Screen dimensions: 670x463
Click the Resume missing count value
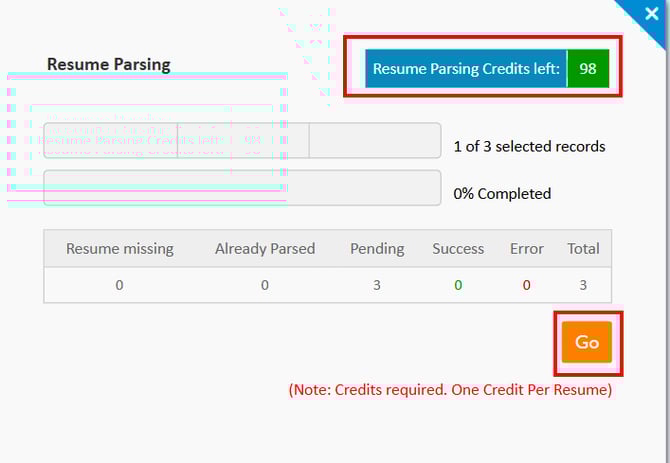tap(120, 285)
